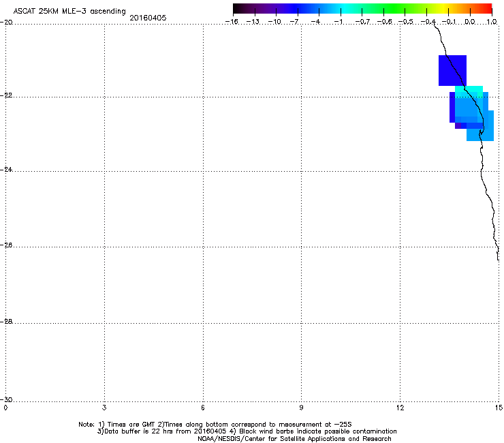Click the colorbar label '-16'

coord(232,22)
